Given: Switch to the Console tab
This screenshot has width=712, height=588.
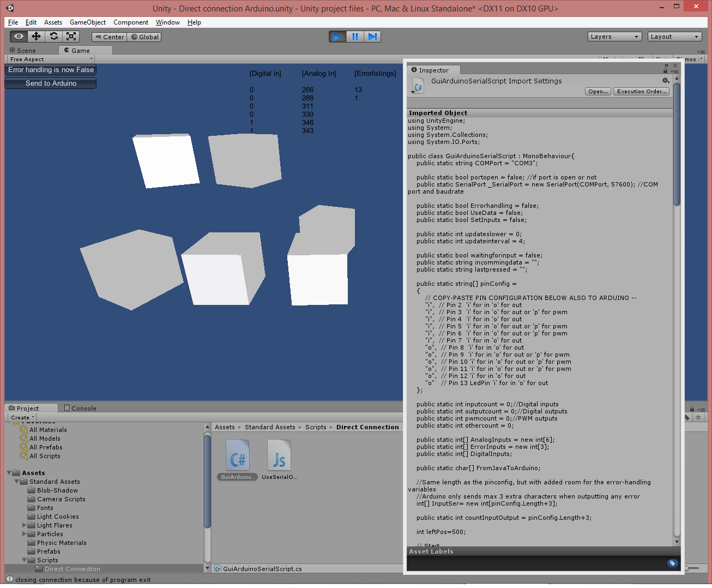Looking at the screenshot, I should click(x=80, y=408).
